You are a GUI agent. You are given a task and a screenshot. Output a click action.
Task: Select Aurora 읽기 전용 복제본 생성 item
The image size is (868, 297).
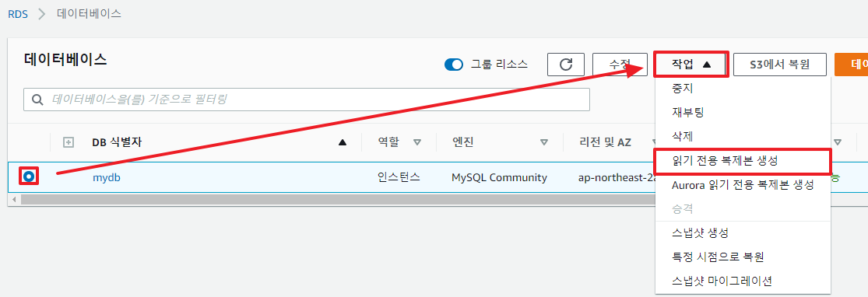tap(743, 185)
